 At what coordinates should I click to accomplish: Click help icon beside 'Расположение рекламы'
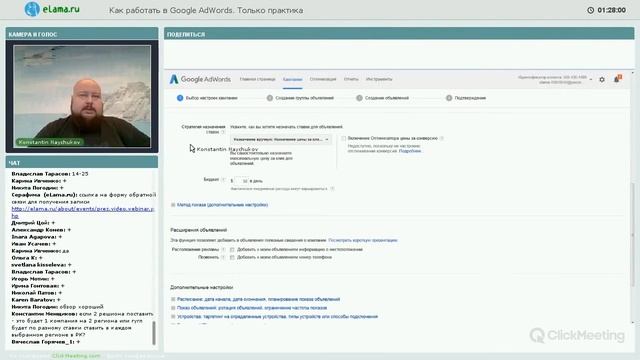coord(223,249)
